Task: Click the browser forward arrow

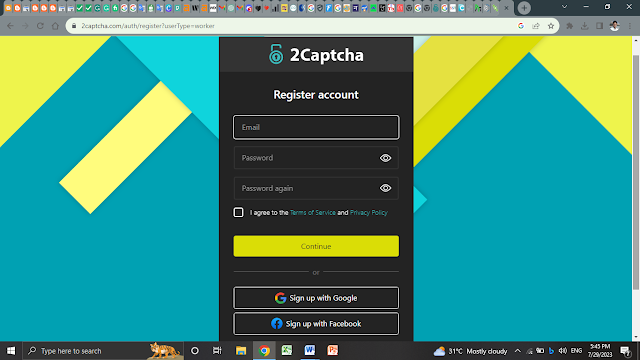Action: [x=25, y=26]
